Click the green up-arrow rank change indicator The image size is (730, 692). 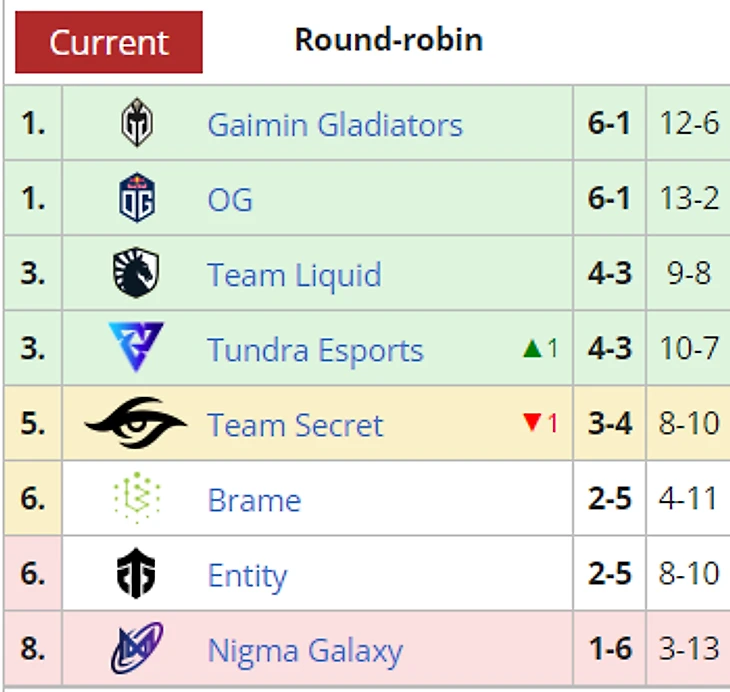pyautogui.click(x=532, y=349)
